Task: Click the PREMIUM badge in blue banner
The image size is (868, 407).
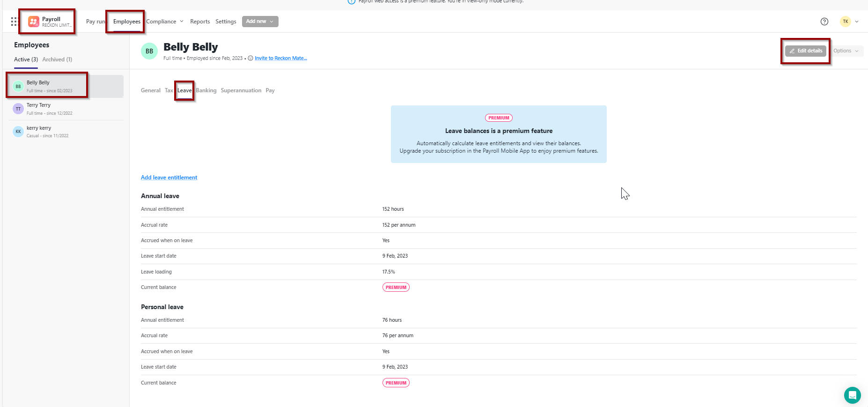Action: click(499, 118)
